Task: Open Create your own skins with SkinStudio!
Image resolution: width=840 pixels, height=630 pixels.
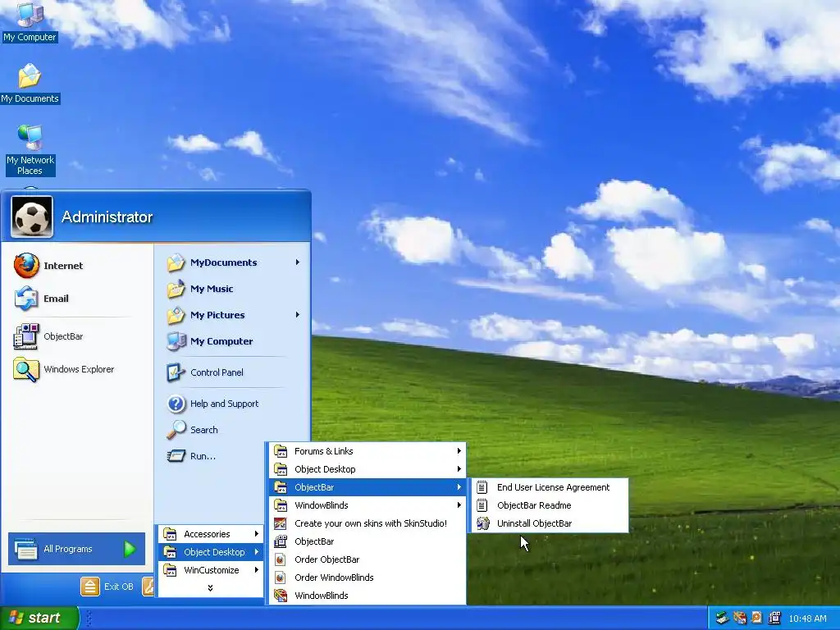Action: click(367, 523)
